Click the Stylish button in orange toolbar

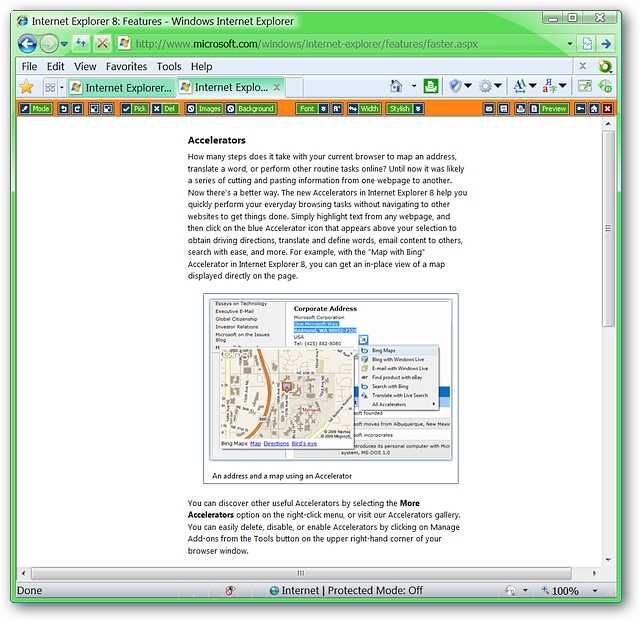(x=400, y=109)
